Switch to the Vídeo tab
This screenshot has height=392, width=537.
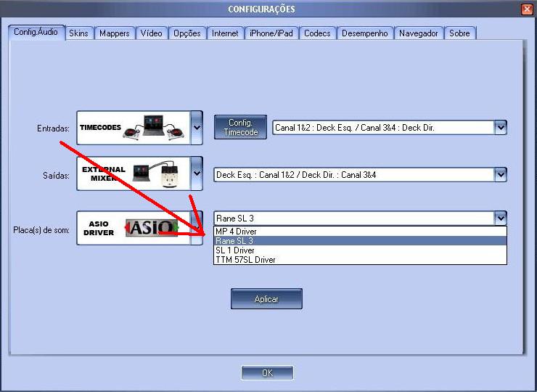[x=152, y=33]
